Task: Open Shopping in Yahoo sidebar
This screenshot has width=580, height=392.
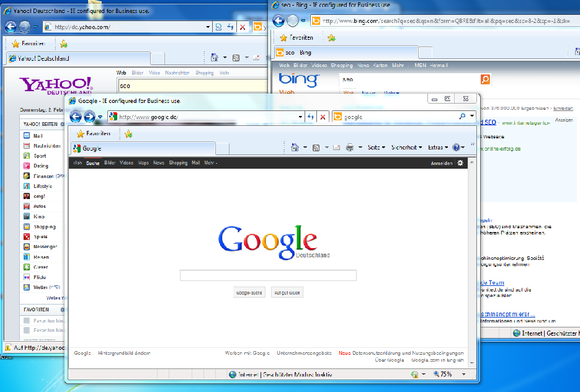Action: (39, 226)
